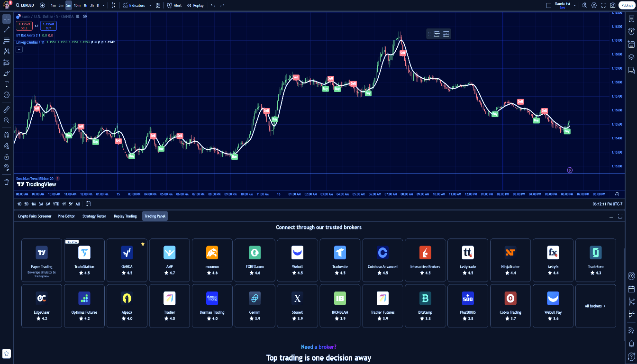Click the redo arrow
The image size is (637, 364).
pos(222,5)
